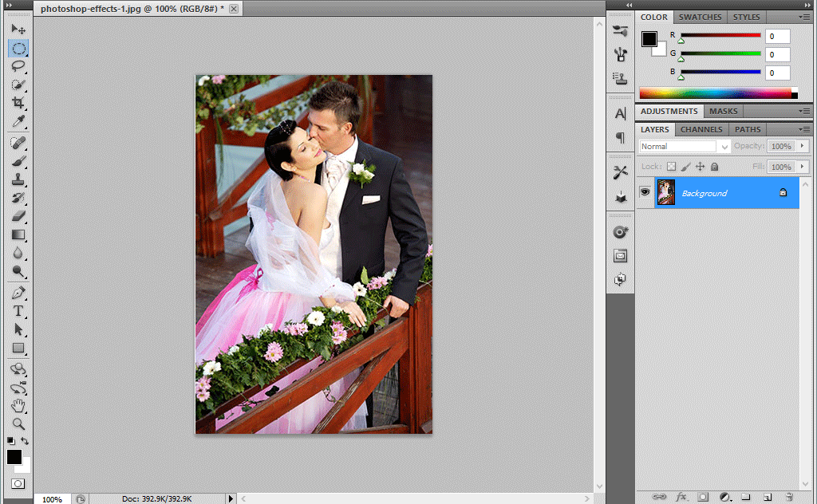Toggle lock all
This screenshot has height=504, width=817.
click(715, 167)
